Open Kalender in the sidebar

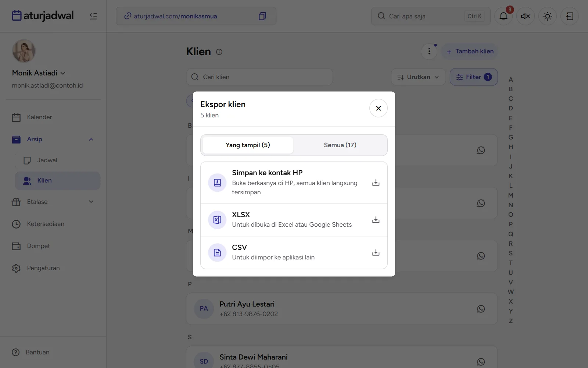point(54,117)
